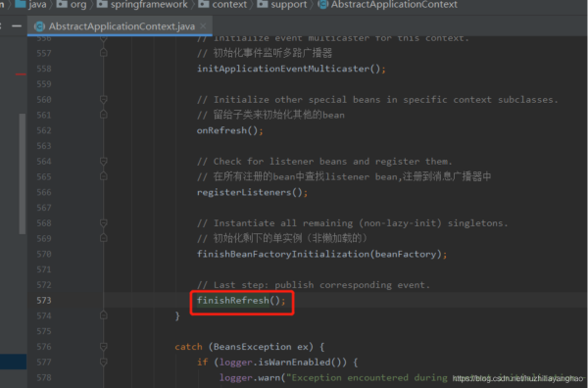
Task: Collapse the comment fold at line 568
Action: coord(104,223)
